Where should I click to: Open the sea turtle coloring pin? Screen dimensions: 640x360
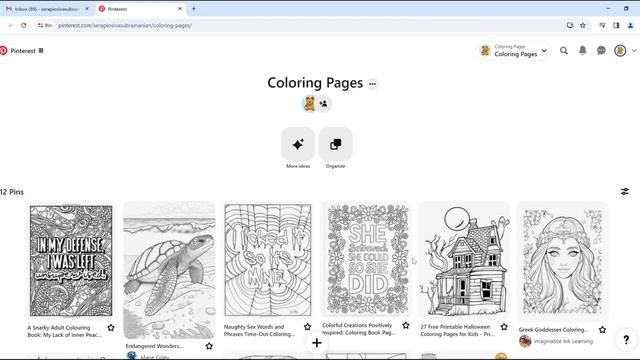point(169,270)
